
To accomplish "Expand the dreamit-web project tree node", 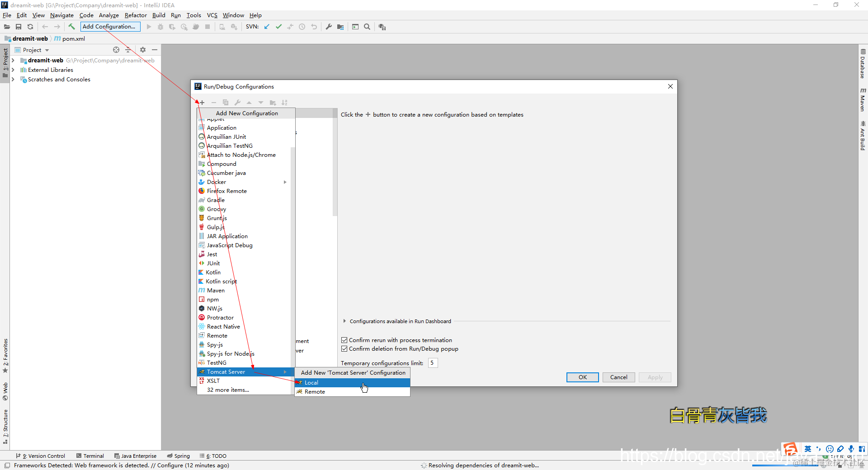I will coord(13,60).
